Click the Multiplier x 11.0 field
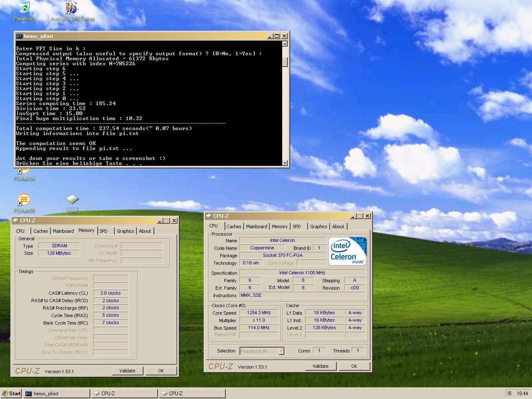The width and height of the screenshot is (532, 399). (x=259, y=320)
